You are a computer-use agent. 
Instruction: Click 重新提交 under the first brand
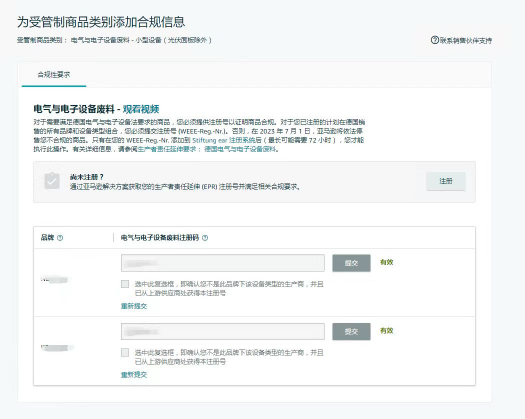(134, 306)
